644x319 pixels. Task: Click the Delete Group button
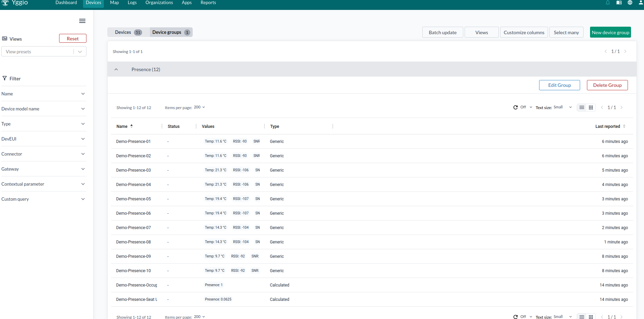[607, 85]
